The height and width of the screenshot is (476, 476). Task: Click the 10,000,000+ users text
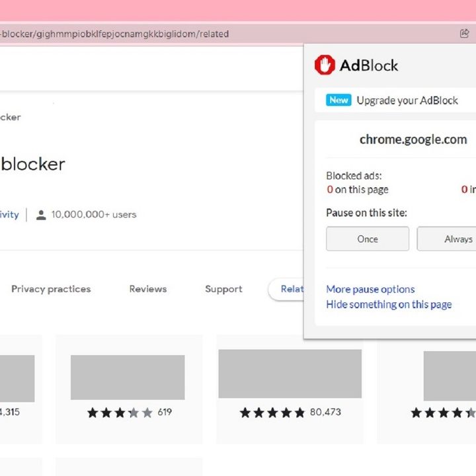[x=94, y=215]
